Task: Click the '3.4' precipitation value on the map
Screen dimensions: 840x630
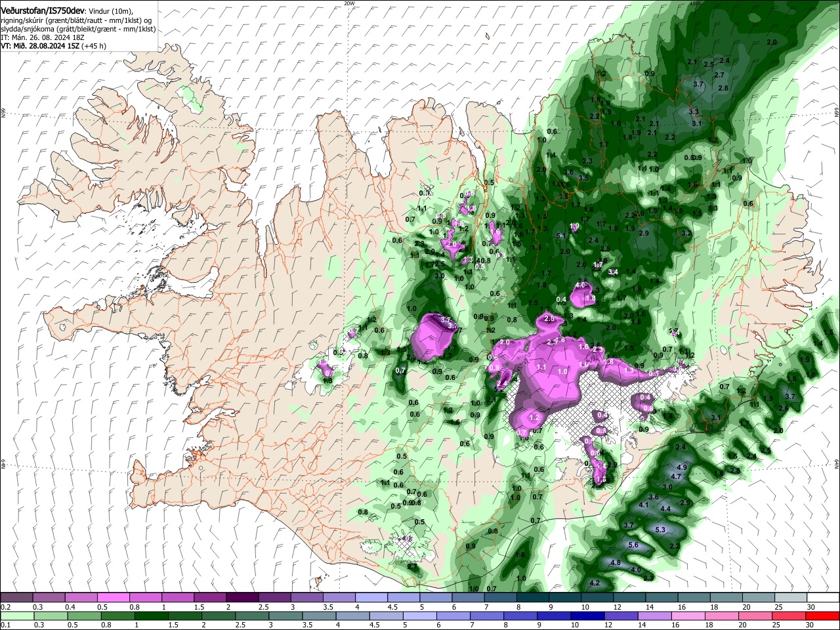Action: pyautogui.click(x=614, y=272)
